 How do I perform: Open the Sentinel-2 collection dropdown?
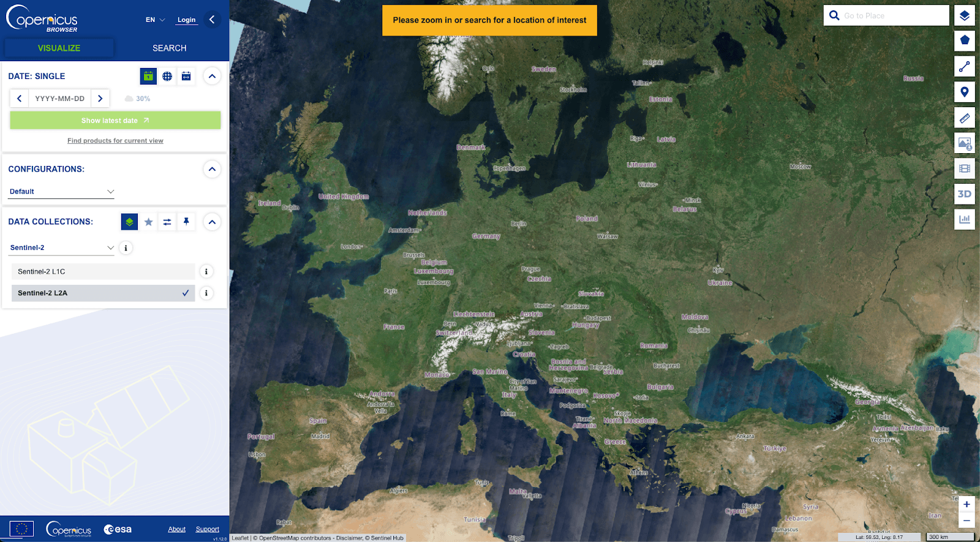(61, 248)
